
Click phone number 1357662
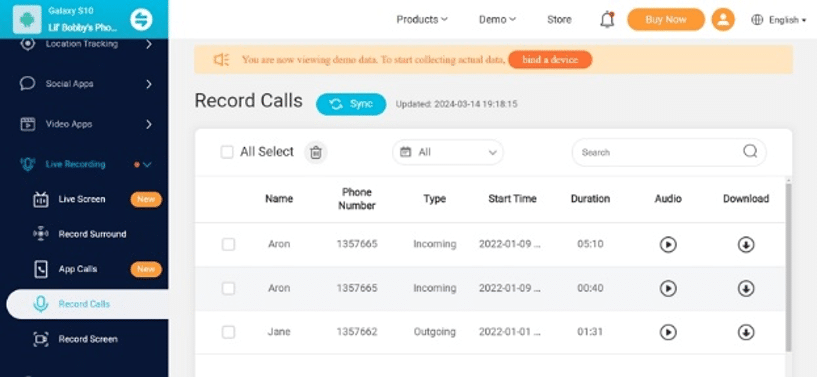coord(357,332)
